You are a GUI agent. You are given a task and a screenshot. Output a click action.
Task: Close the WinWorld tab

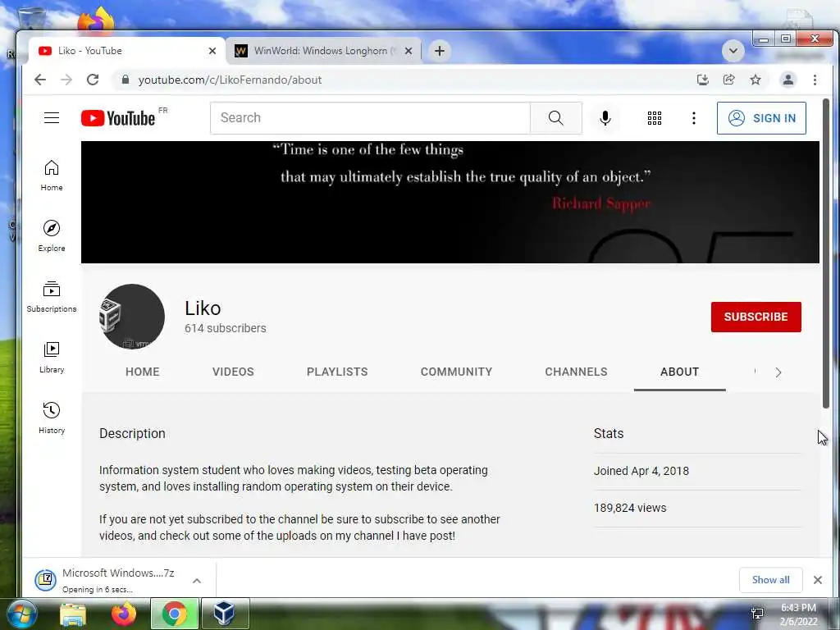click(x=409, y=51)
